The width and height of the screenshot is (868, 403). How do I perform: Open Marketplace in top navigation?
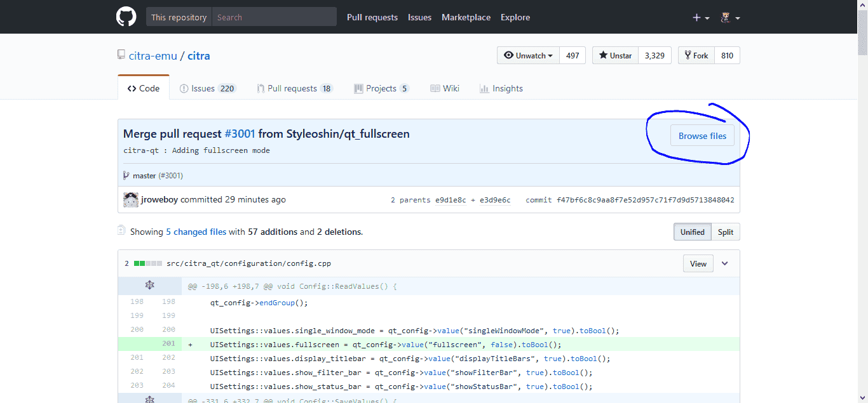[466, 17]
